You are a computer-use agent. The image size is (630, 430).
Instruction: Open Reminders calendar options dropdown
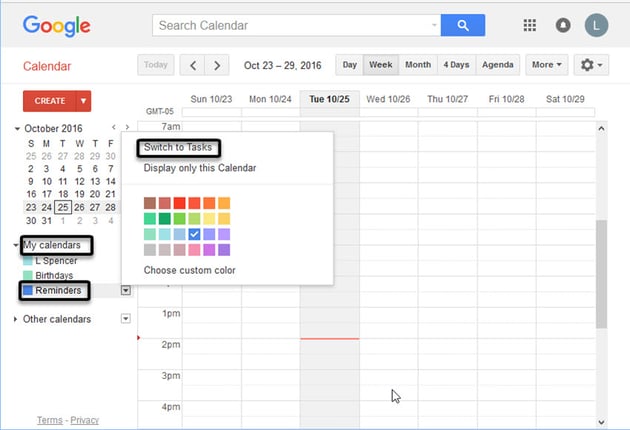(x=126, y=290)
